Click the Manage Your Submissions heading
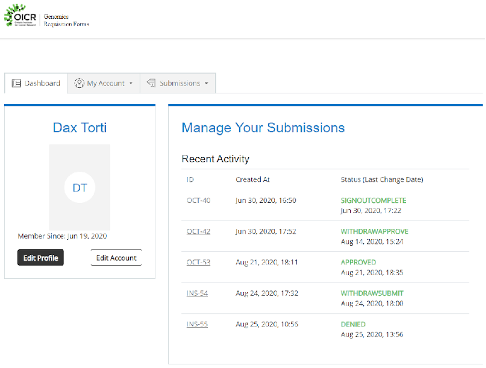The image size is (486, 368). (x=263, y=128)
